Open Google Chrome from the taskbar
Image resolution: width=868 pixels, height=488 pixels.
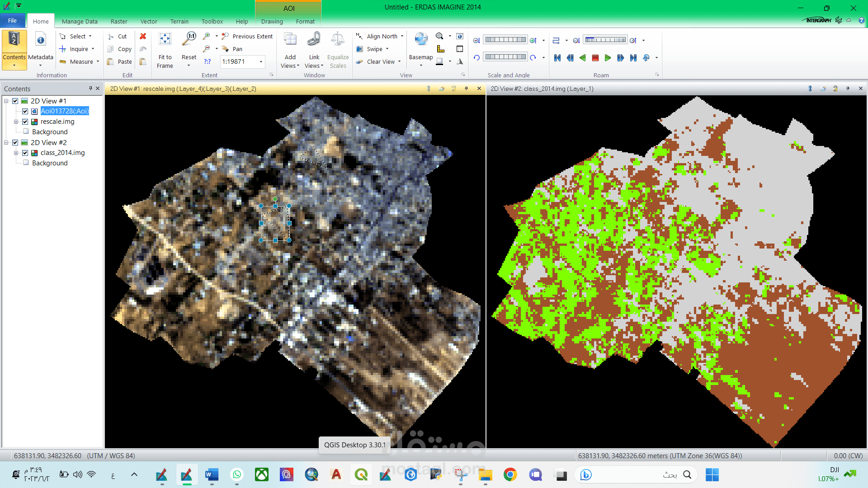click(510, 474)
